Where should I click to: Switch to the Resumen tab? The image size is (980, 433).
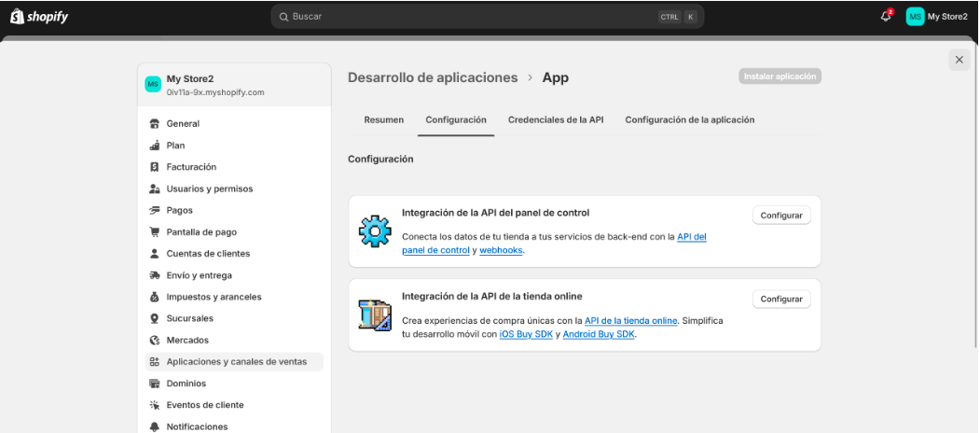[383, 120]
